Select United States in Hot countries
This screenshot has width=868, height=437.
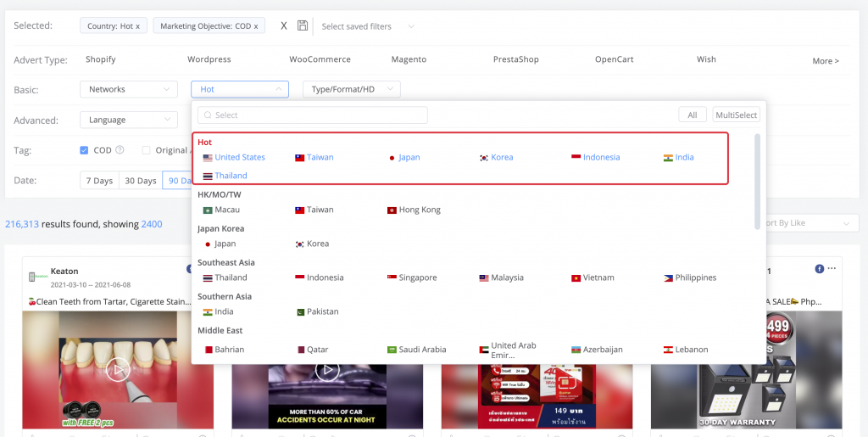pyautogui.click(x=239, y=157)
